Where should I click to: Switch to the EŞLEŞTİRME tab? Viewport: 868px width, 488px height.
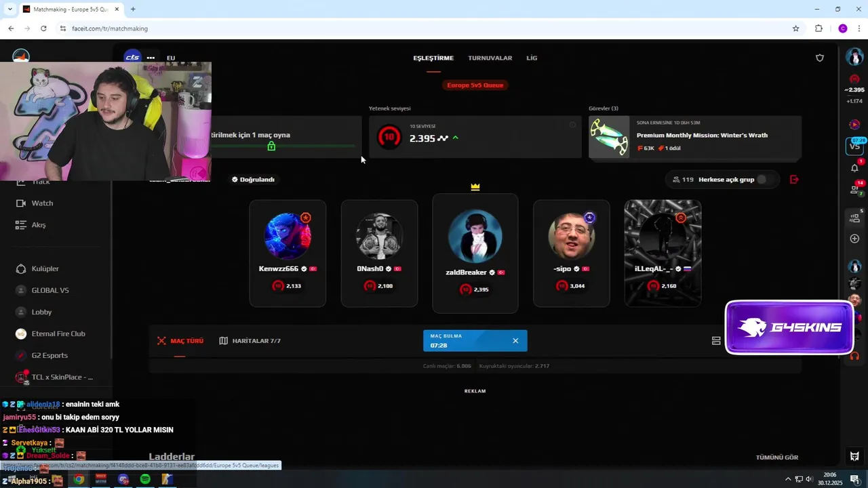click(433, 58)
